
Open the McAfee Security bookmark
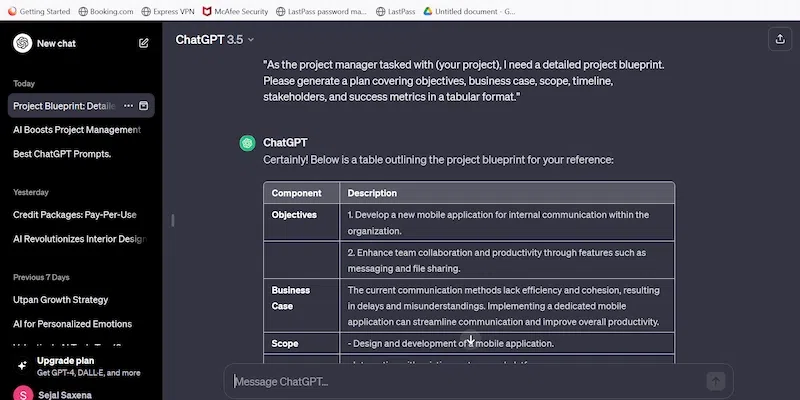pyautogui.click(x=234, y=11)
